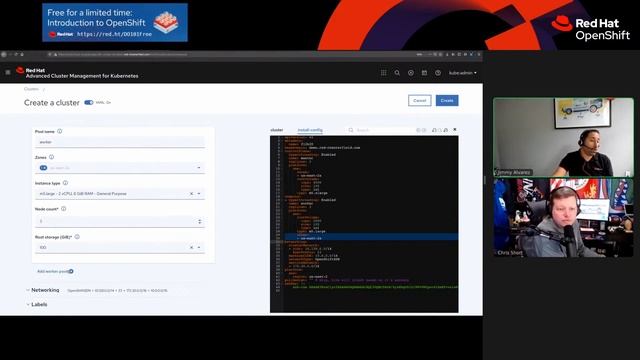Viewport: 640px width, 360px height.
Task: Open the kube:admin user menu
Action: (x=462, y=73)
